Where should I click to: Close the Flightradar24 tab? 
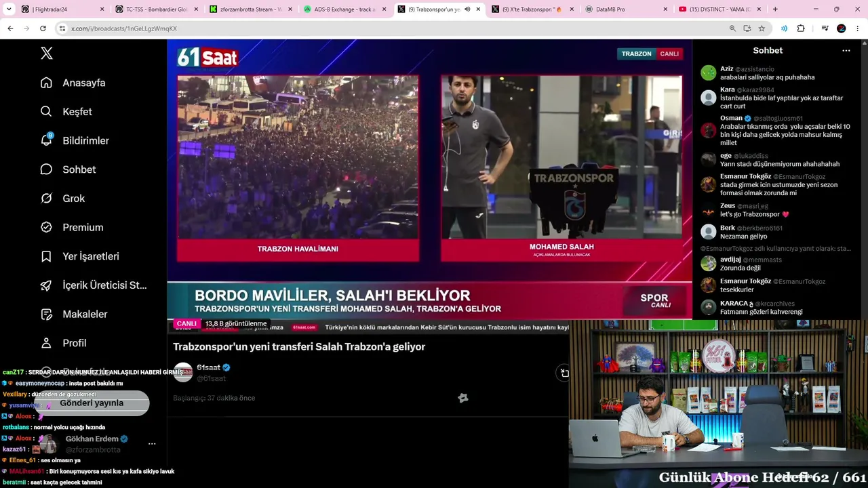pos(102,9)
